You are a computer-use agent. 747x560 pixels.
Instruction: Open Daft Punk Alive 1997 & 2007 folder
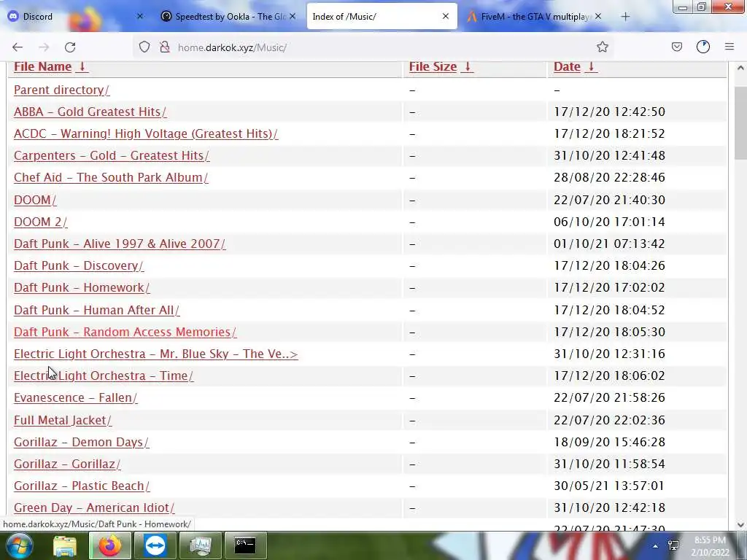pyautogui.click(x=120, y=244)
